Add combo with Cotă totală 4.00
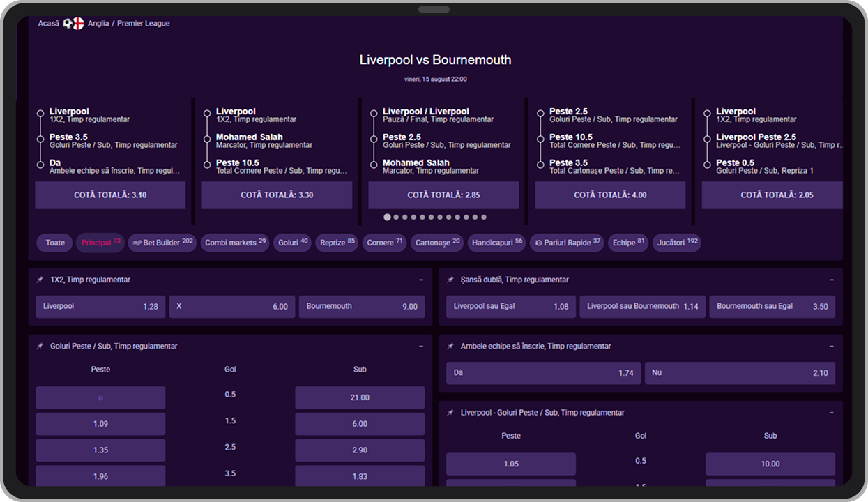The image size is (868, 502). (x=610, y=195)
